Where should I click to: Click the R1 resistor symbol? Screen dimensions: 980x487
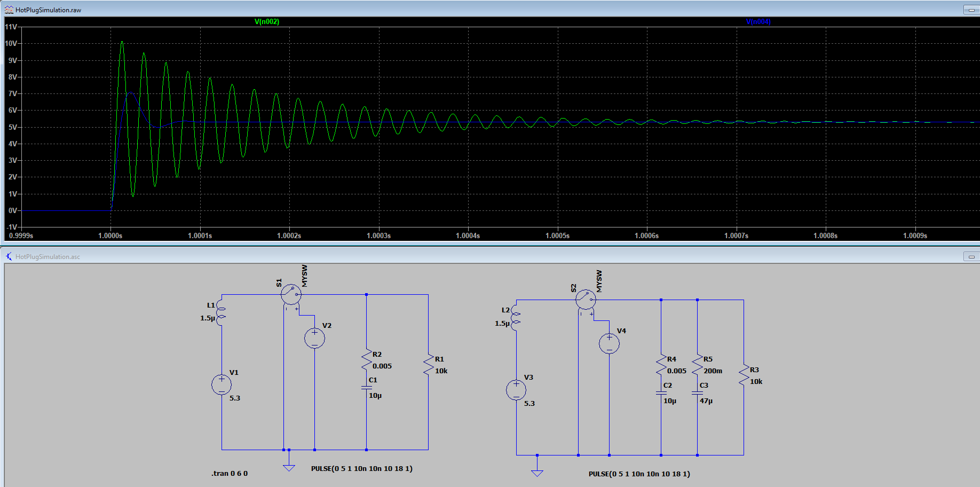[x=428, y=364]
